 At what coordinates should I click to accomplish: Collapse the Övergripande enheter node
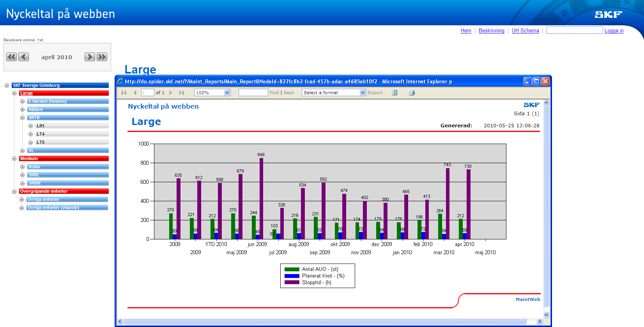pyautogui.click(x=14, y=192)
